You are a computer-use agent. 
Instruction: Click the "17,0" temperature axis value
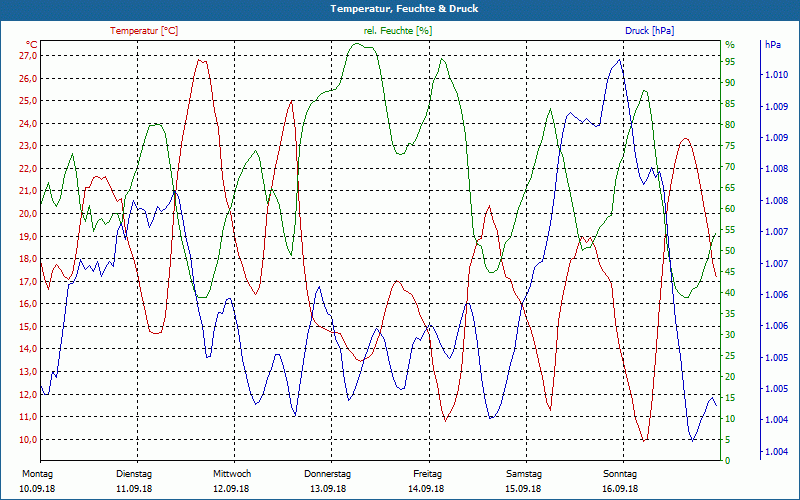click(x=28, y=282)
